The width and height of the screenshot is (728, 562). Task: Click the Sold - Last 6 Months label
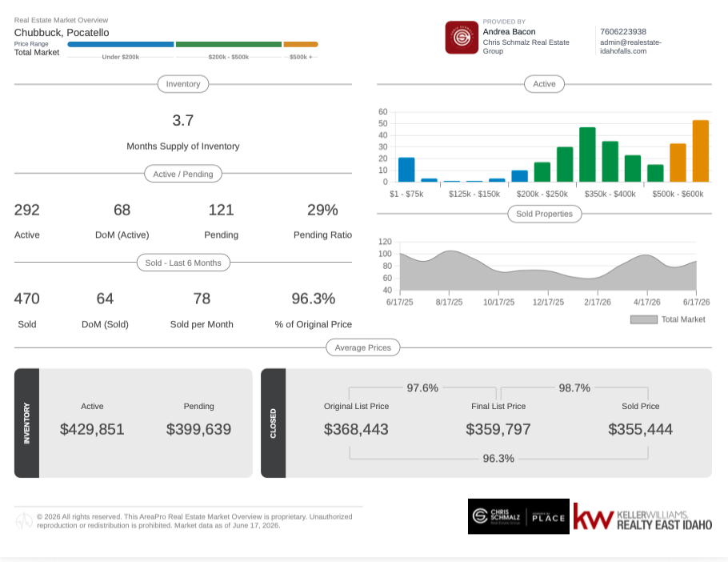[183, 263]
